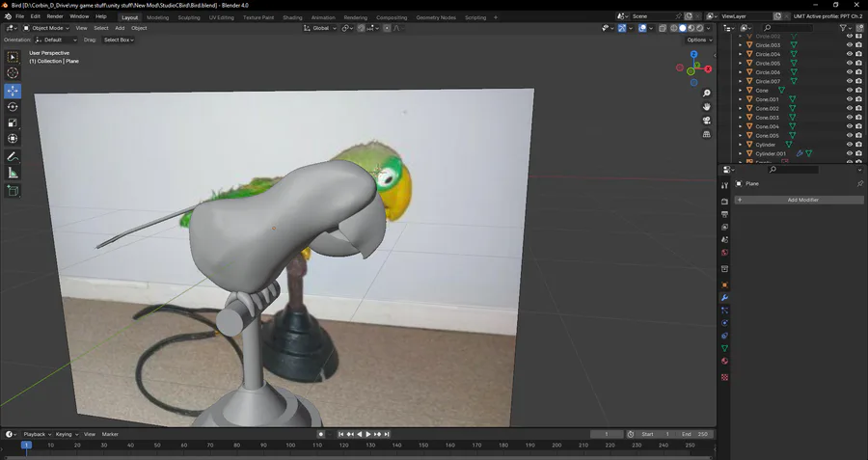868x460 pixels.
Task: Select the 3D Cursor tool
Action: point(13,73)
